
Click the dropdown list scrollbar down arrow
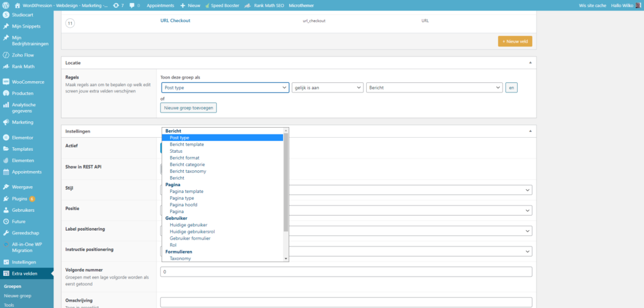(286, 259)
